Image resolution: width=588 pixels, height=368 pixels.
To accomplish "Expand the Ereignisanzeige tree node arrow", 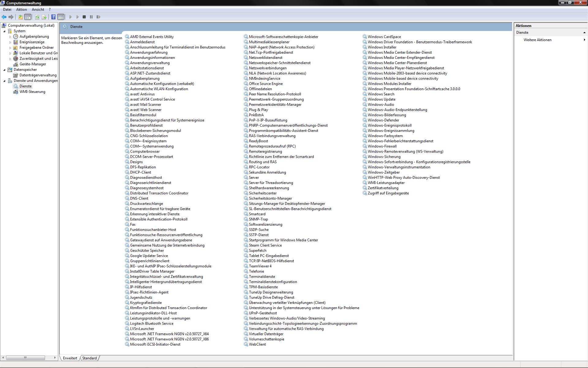I will pos(10,42).
